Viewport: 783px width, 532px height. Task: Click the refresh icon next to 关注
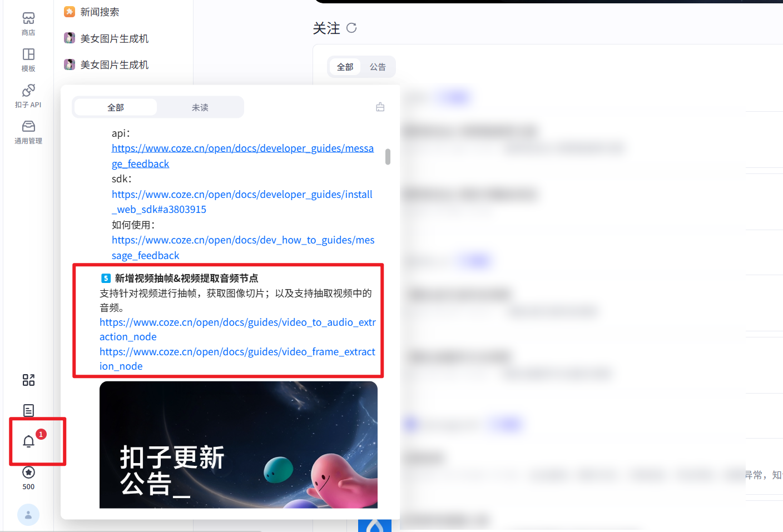(351, 28)
